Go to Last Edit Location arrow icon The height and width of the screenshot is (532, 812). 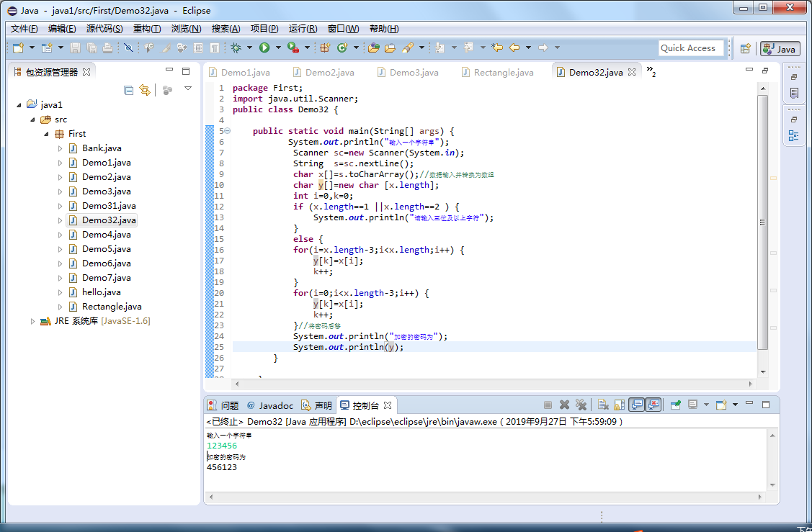pos(497,48)
